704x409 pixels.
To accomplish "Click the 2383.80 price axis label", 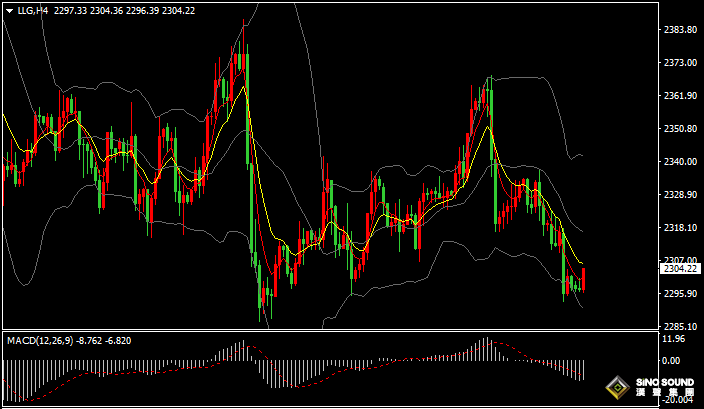I will click(x=680, y=30).
